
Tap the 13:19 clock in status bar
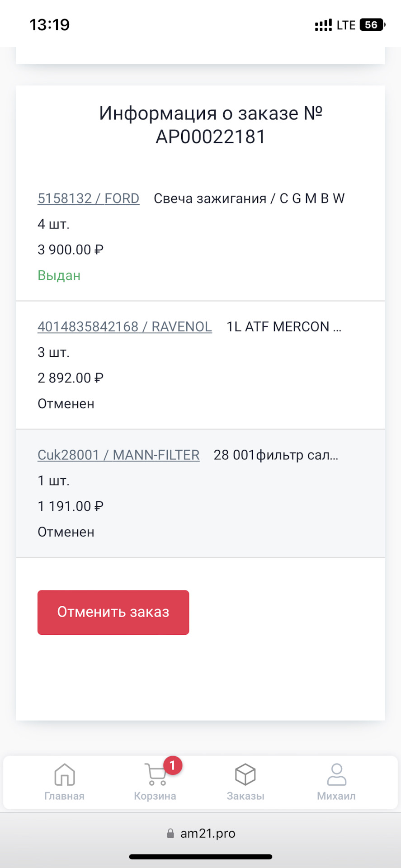click(50, 25)
